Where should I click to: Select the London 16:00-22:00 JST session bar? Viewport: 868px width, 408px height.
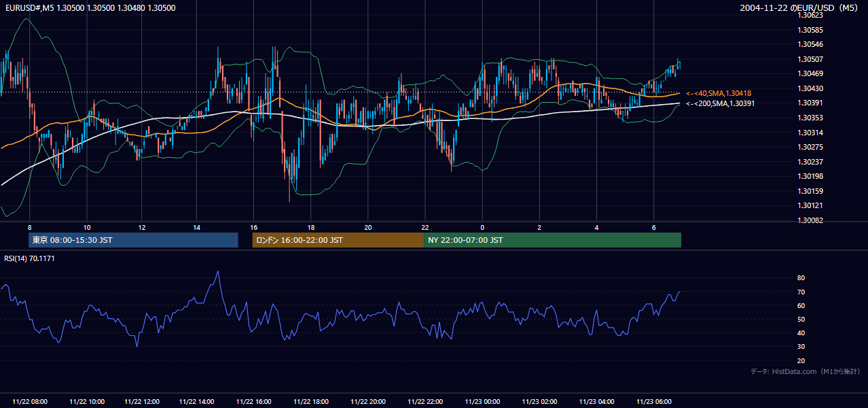pos(338,240)
